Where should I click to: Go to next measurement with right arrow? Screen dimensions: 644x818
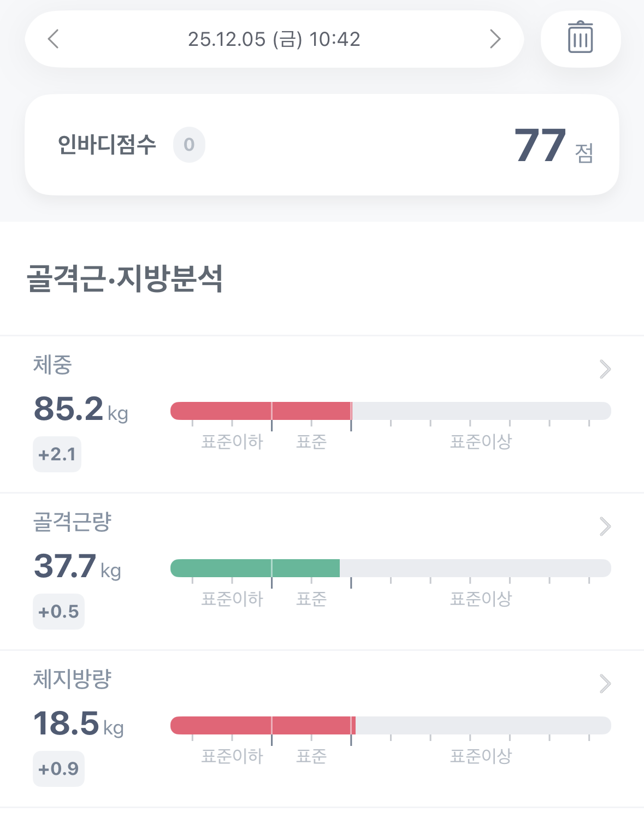pos(495,39)
